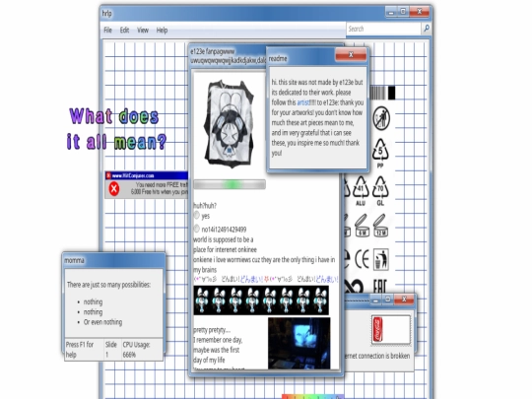Viewport: 532px width, 399px height.
Task: Click the green progress bar
Action: click(x=230, y=184)
